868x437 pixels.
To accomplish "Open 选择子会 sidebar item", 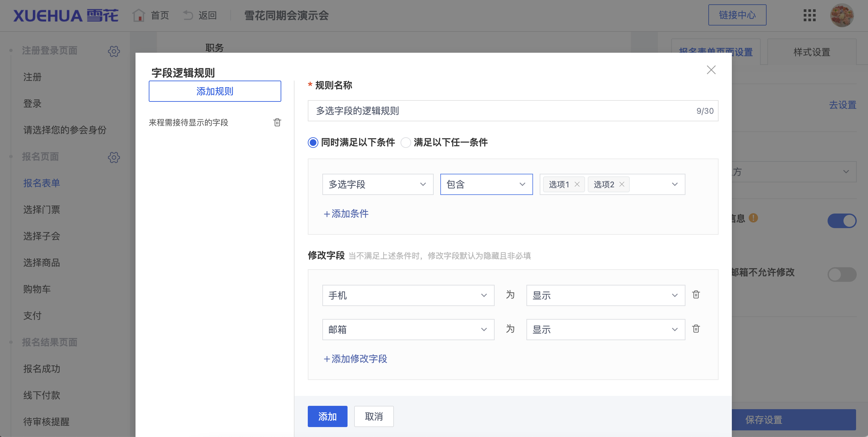I will [42, 236].
